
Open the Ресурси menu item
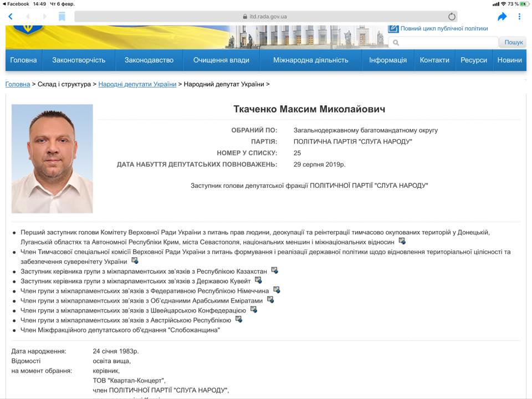(474, 60)
